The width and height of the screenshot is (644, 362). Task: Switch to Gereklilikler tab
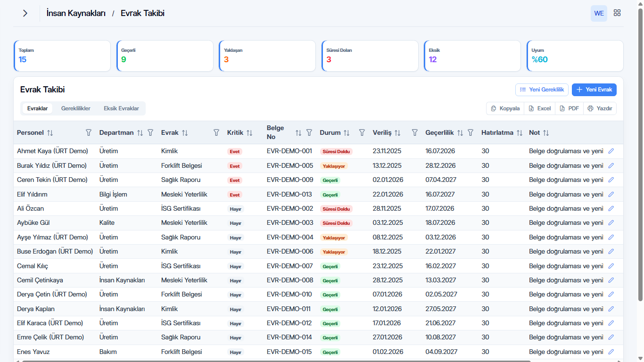click(76, 108)
